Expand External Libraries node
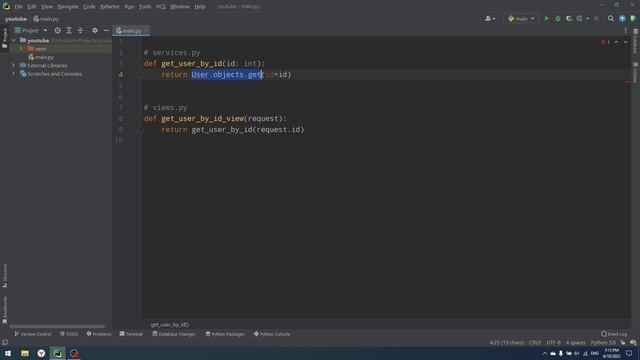 (x=13, y=65)
